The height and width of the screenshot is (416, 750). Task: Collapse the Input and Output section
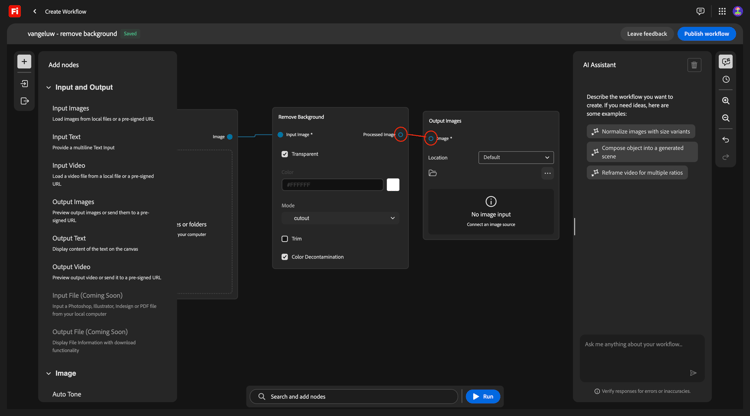tap(48, 88)
